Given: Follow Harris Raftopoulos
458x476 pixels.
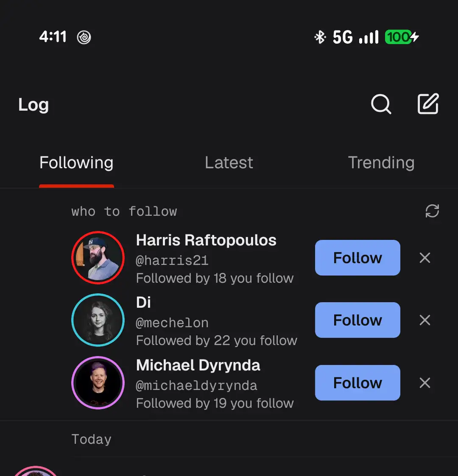Looking at the screenshot, I should click(x=357, y=258).
